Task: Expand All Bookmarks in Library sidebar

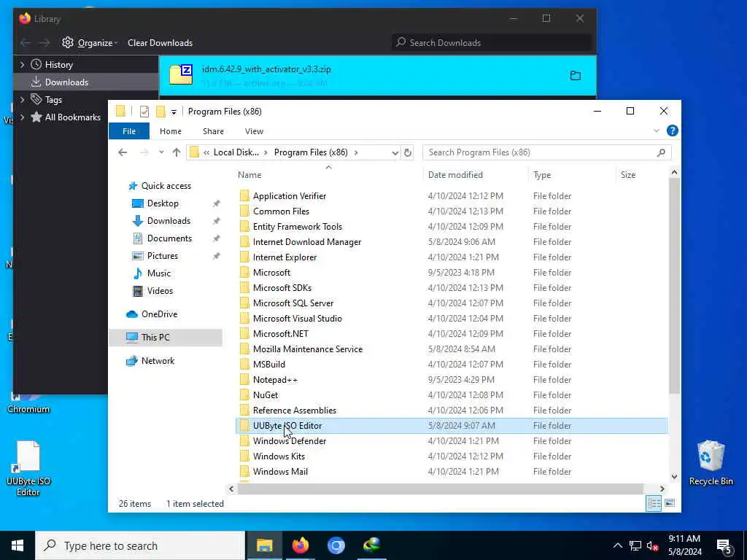Action: [22, 117]
